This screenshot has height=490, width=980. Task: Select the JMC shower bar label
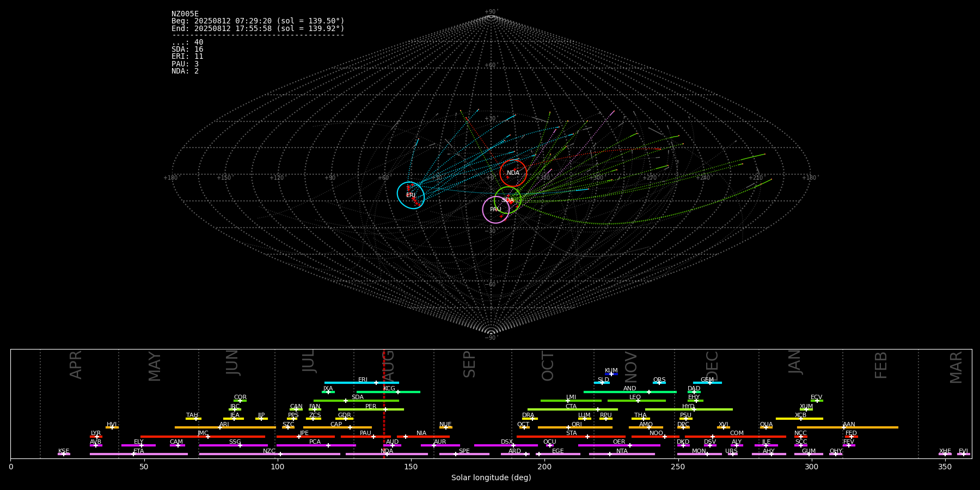[x=203, y=433]
